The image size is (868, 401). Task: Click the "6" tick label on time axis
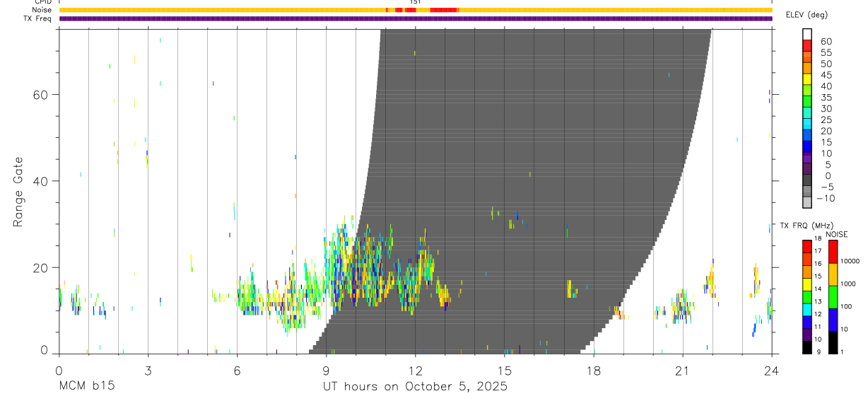tap(237, 371)
